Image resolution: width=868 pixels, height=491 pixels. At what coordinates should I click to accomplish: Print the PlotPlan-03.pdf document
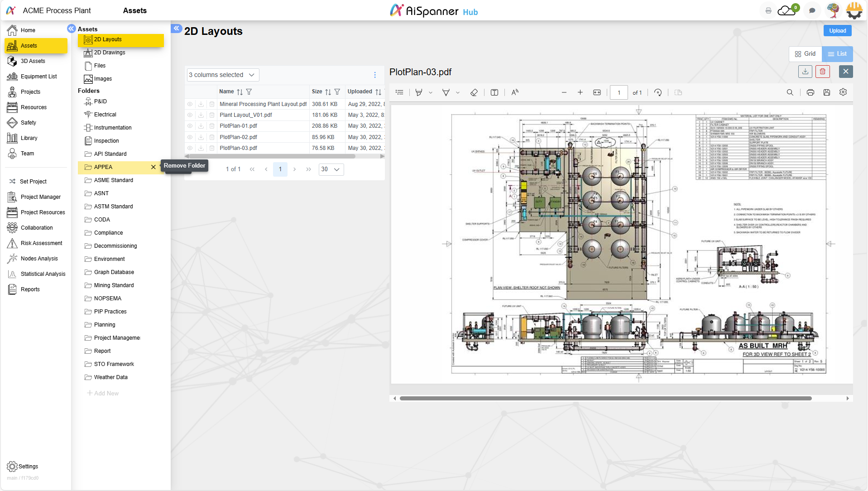point(810,92)
